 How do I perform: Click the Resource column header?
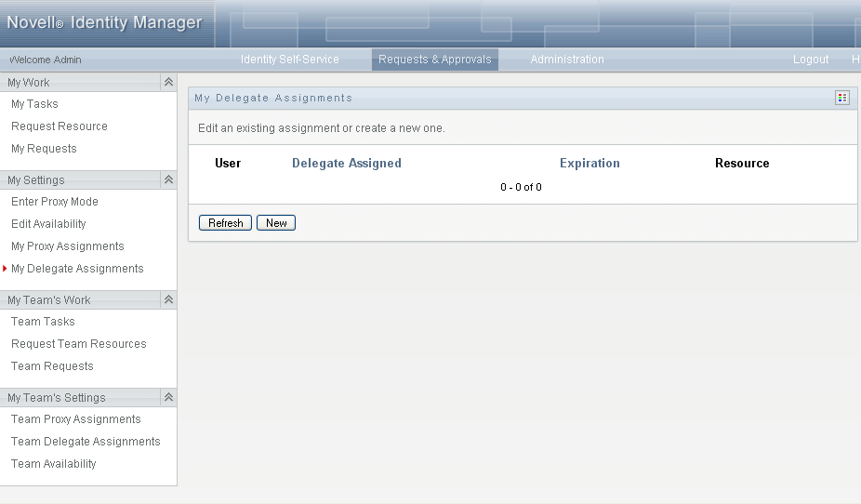click(x=742, y=163)
